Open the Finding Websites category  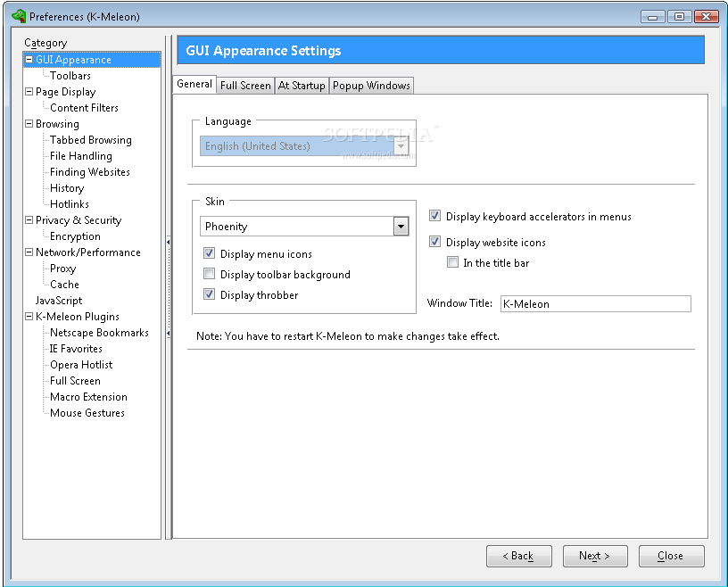(x=89, y=172)
